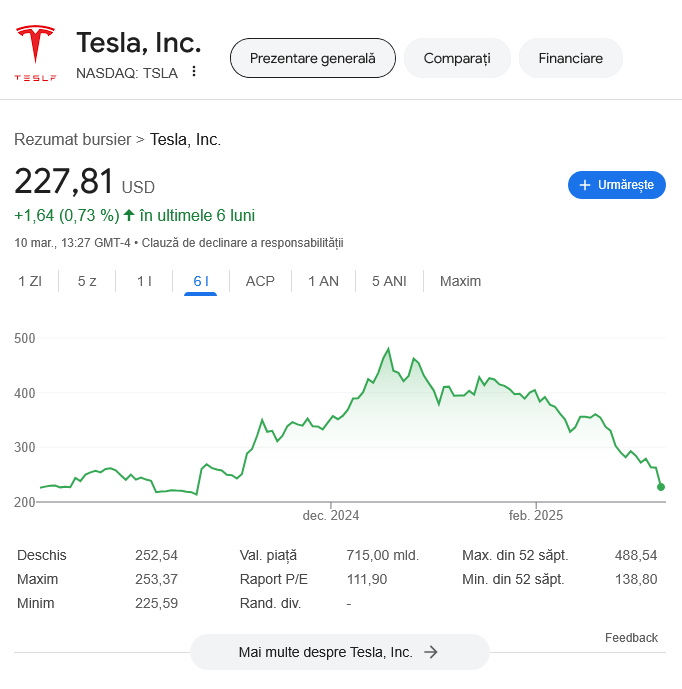Click the plus icon on Urmărește button
682x689 pixels.
[x=585, y=185]
